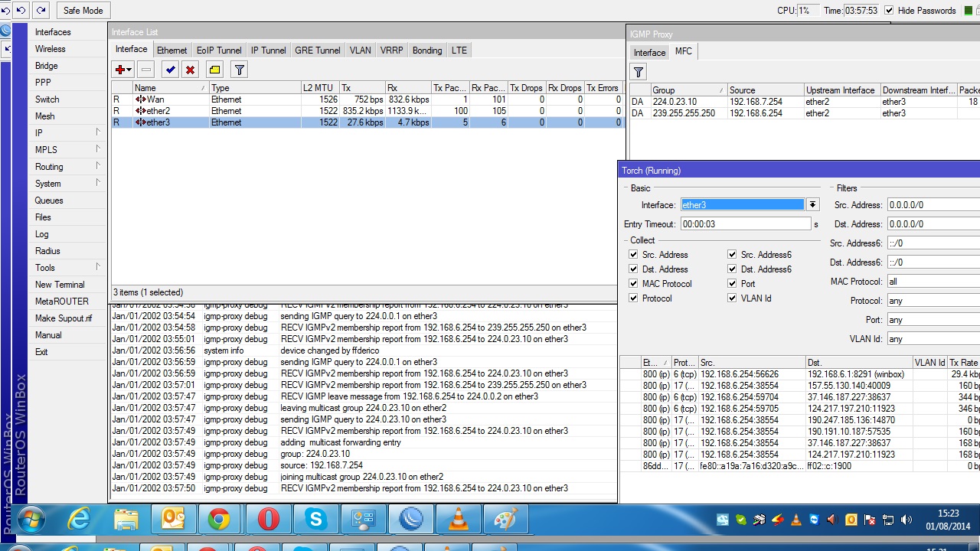Open VLC media player from taskbar

(459, 520)
